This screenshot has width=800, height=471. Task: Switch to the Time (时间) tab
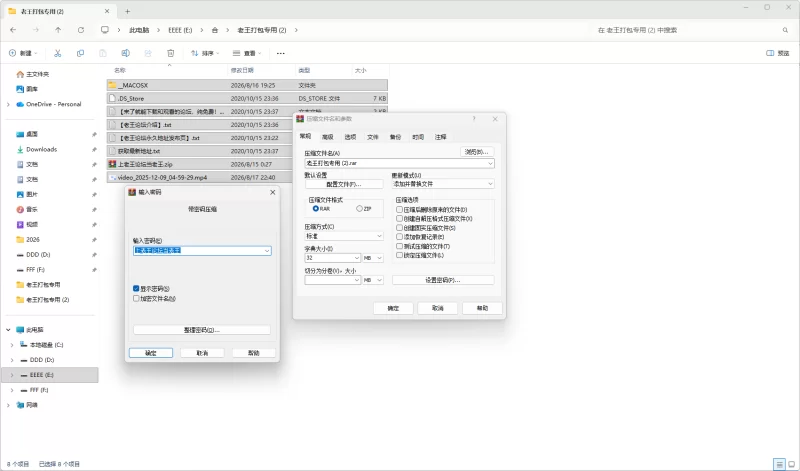pyautogui.click(x=418, y=137)
